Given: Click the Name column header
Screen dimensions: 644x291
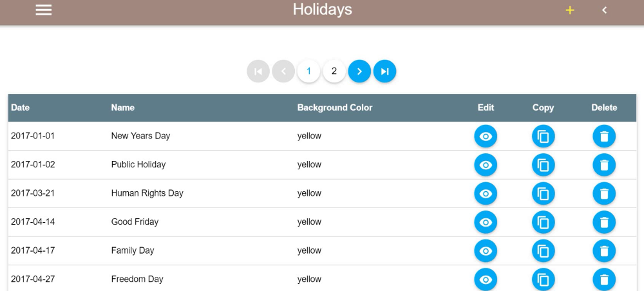Looking at the screenshot, I should click(122, 108).
